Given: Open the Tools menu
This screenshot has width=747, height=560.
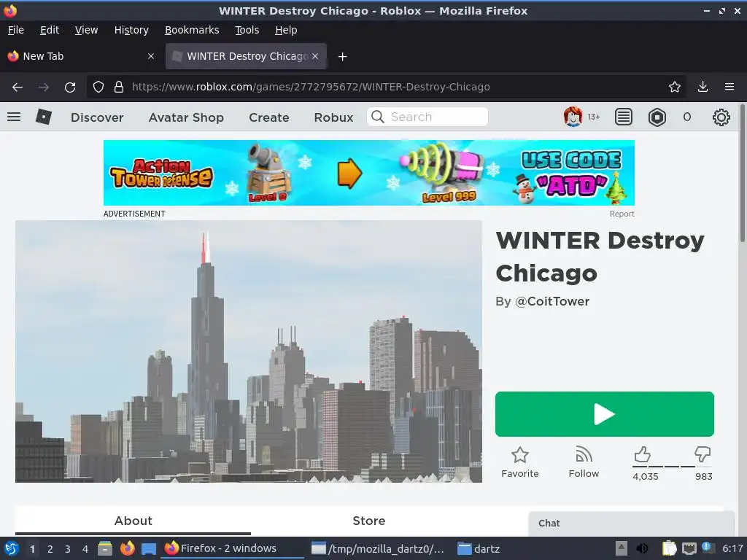Looking at the screenshot, I should coord(247,30).
